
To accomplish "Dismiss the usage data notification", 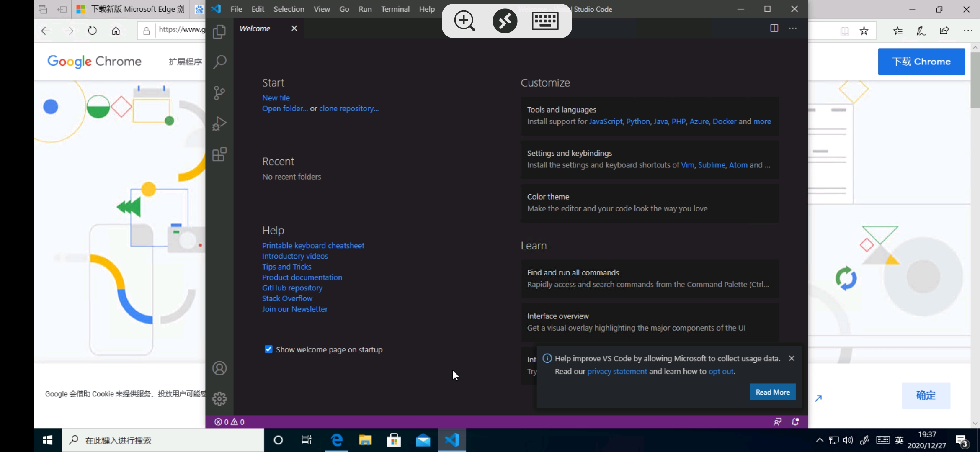I will (x=791, y=358).
